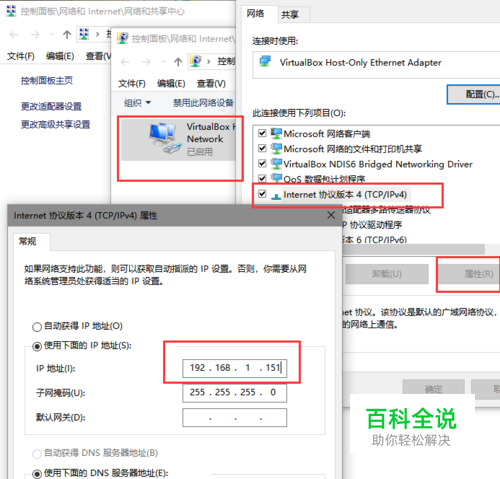Image resolution: width=500 pixels, height=479 pixels.
Task: Open 文件(F) menu in Network Connections window
Action: click(x=132, y=83)
